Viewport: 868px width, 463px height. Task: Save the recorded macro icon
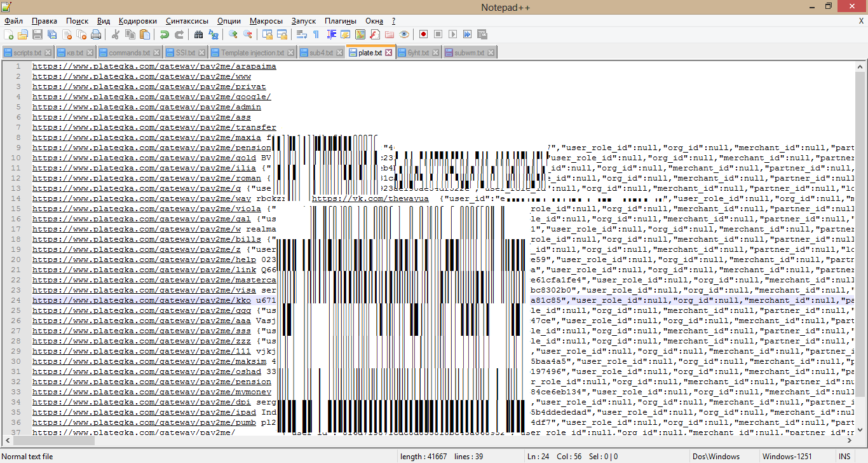482,34
